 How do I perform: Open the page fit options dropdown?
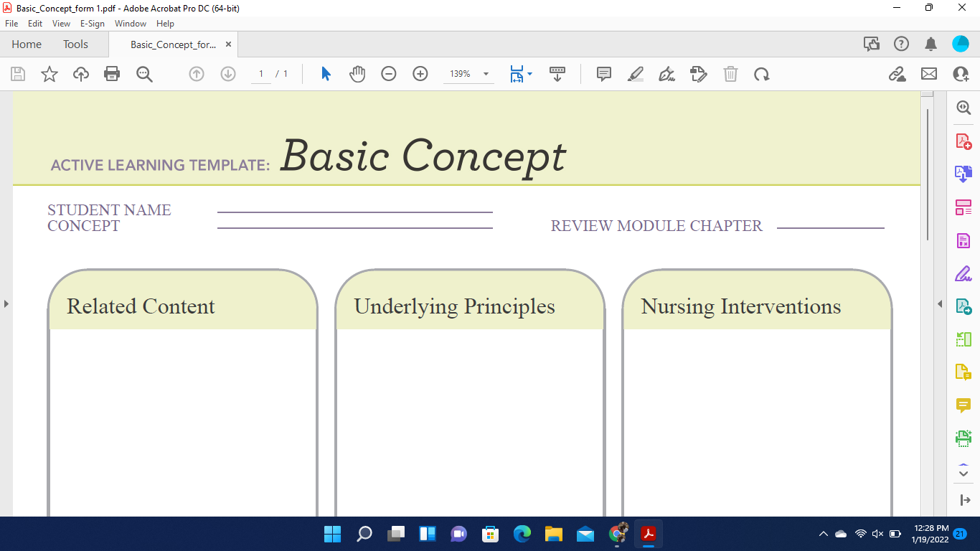coord(528,74)
